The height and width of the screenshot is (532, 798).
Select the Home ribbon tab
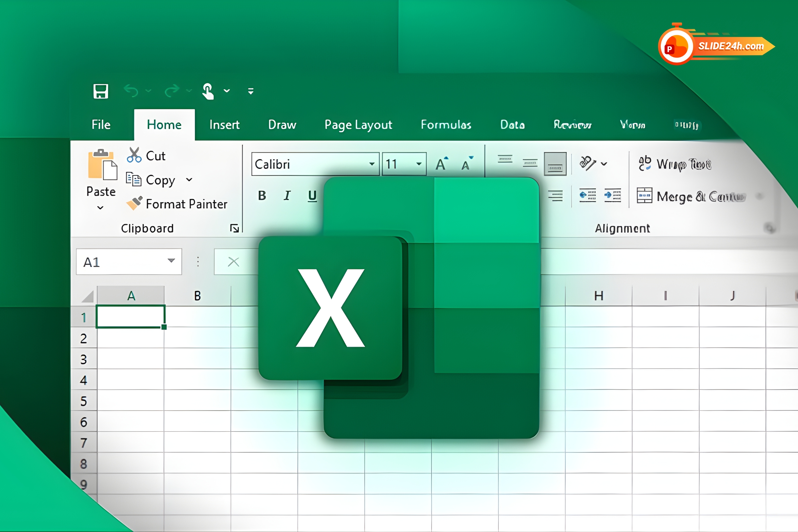164,124
